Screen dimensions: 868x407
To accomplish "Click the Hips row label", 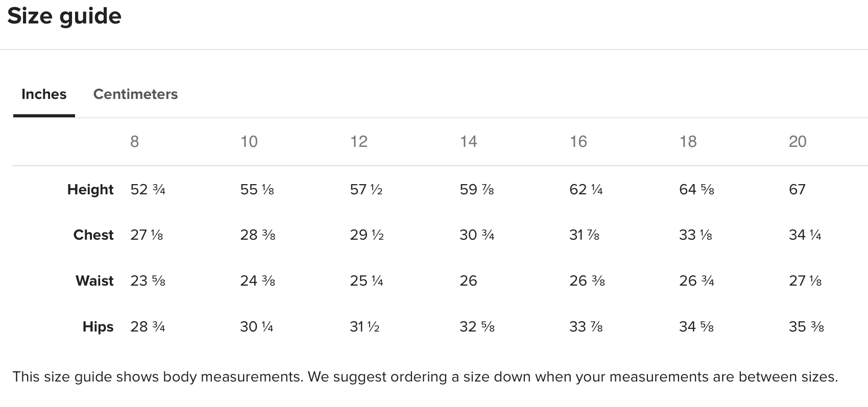I will [x=98, y=327].
